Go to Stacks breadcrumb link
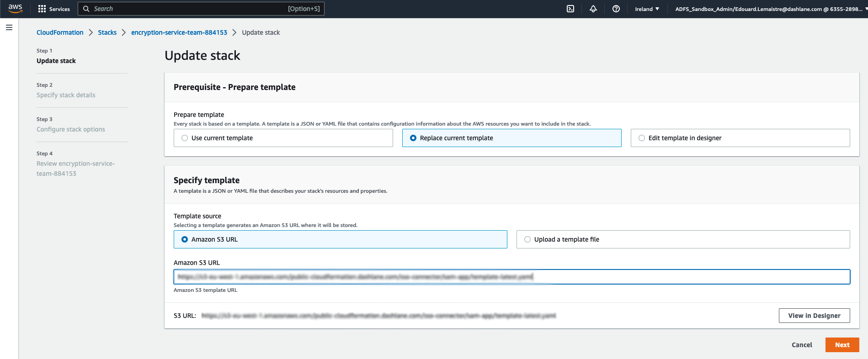868x359 pixels. pyautogui.click(x=107, y=32)
